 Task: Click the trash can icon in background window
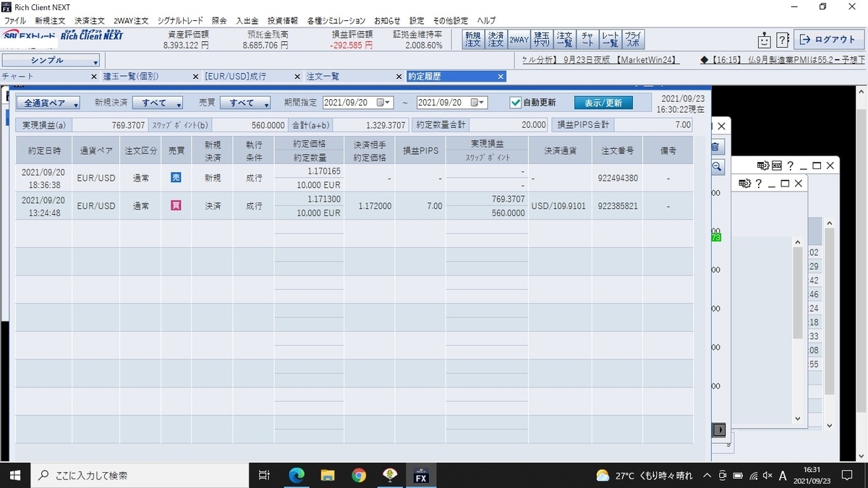point(715,146)
